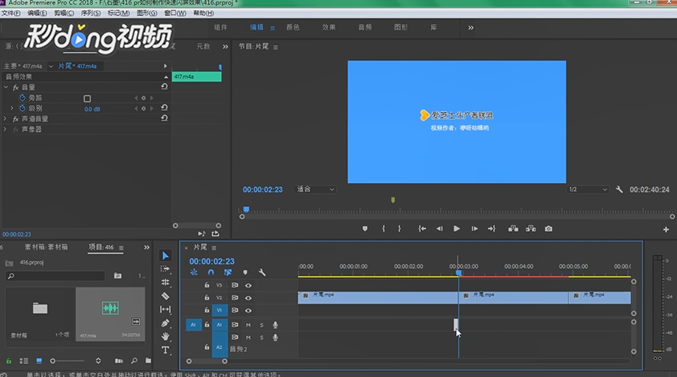Viewport: 677px width, 377px height.
Task: Click the Extract button
Action: (531, 228)
